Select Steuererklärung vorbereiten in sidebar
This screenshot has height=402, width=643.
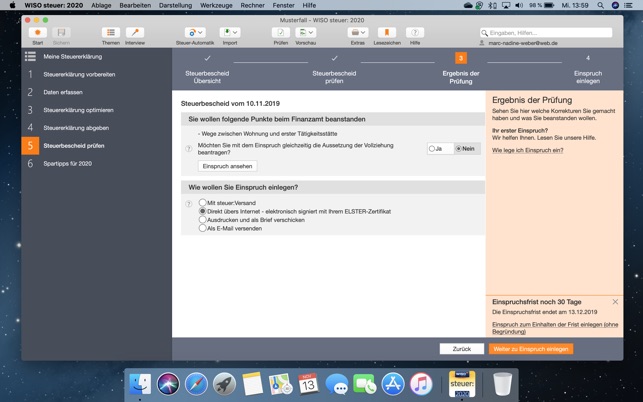(79, 75)
